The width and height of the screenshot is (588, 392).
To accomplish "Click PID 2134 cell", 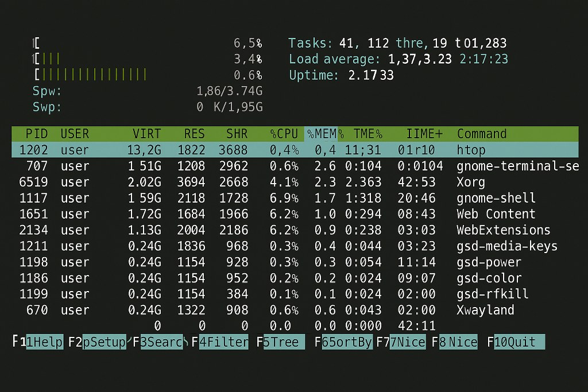I will [33, 230].
